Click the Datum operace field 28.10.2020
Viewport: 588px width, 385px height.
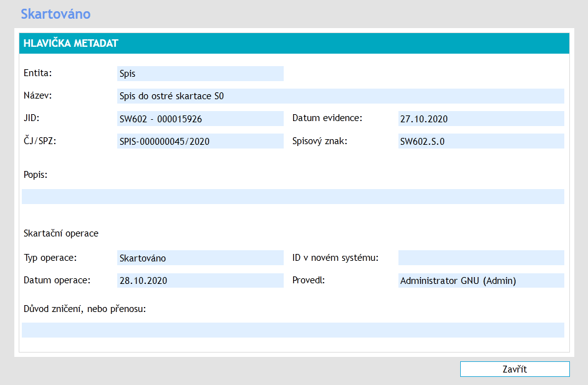coord(200,280)
